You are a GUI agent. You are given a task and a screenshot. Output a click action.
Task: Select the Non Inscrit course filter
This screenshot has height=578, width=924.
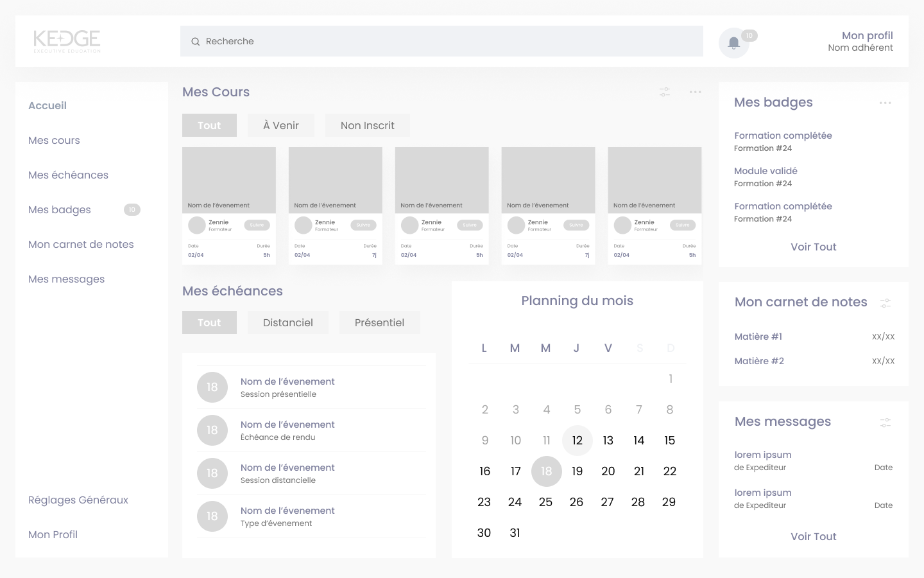point(367,125)
